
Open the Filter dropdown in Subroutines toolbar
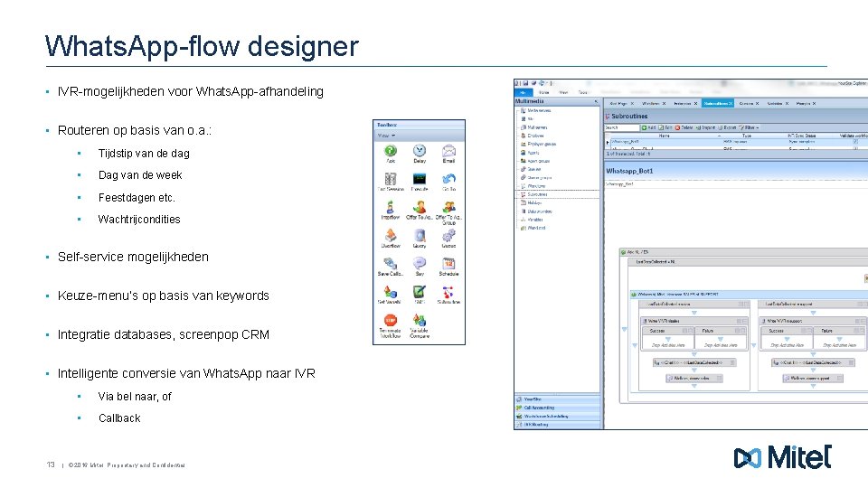tap(750, 127)
